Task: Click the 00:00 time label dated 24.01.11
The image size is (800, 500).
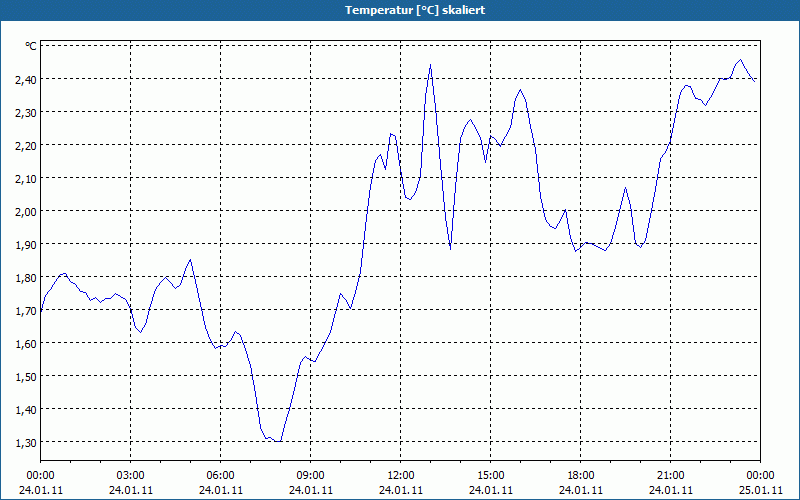Action: [40, 476]
